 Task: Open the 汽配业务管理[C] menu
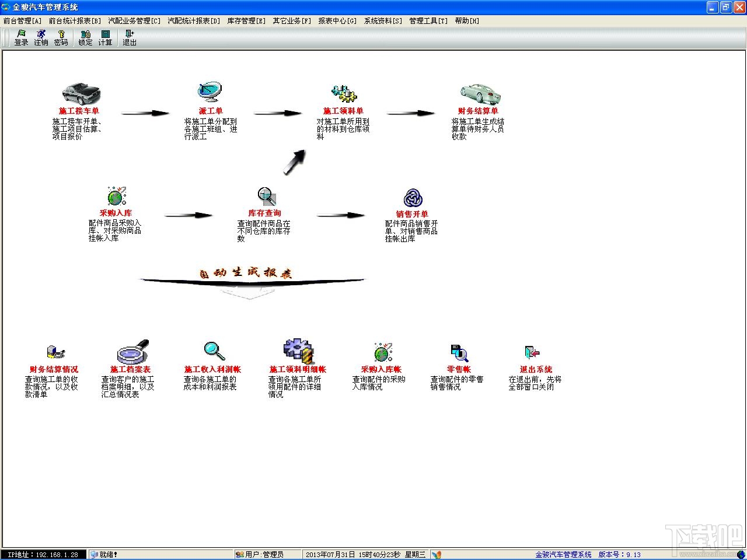click(x=134, y=20)
